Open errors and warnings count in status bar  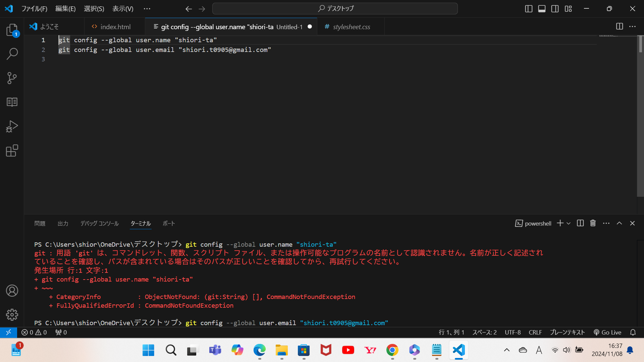pyautogui.click(x=34, y=332)
